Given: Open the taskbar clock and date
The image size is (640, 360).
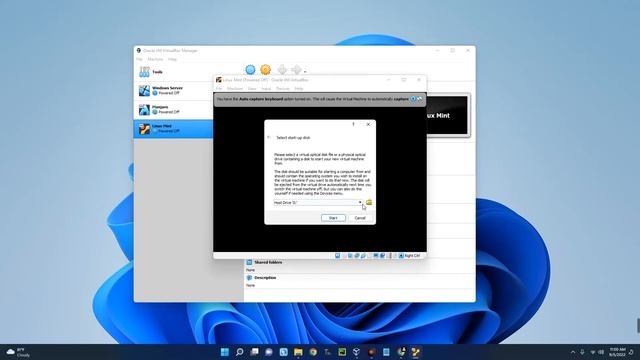Looking at the screenshot, I should (617, 352).
